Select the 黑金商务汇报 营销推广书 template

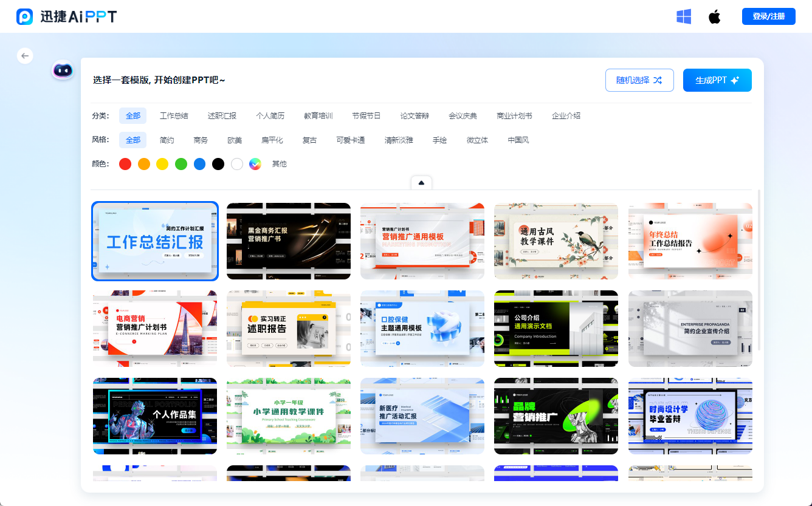[289, 241]
